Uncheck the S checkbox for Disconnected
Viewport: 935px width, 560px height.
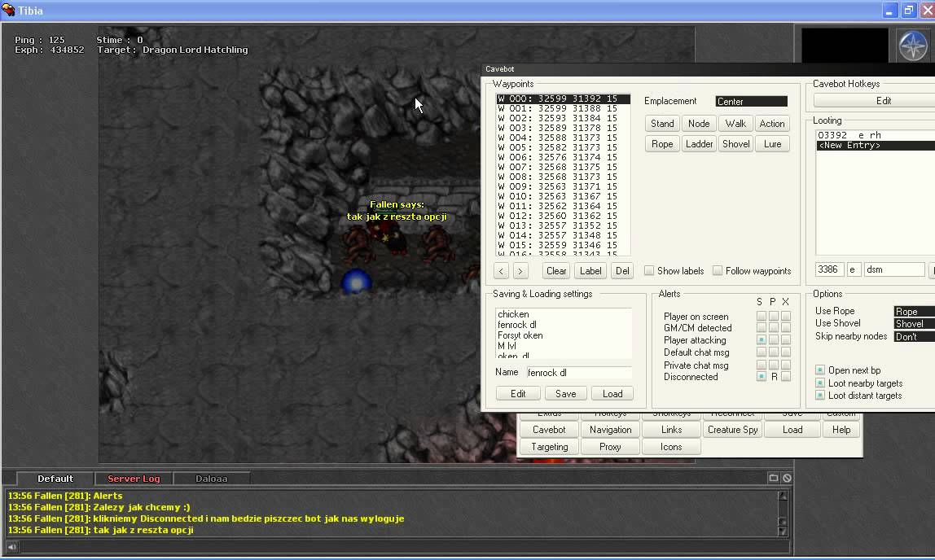pos(761,377)
